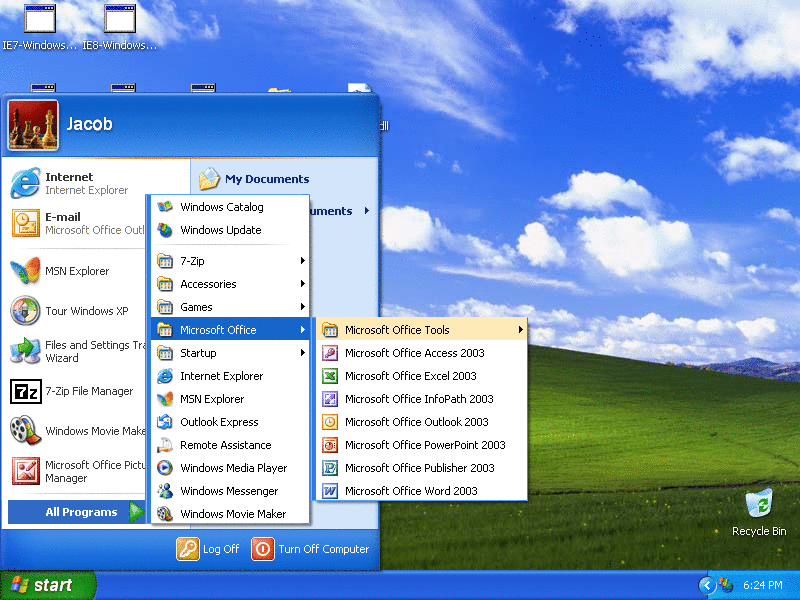Viewport: 800px width, 600px height.
Task: Expand the Accessories submenu arrow
Action: coord(303,284)
